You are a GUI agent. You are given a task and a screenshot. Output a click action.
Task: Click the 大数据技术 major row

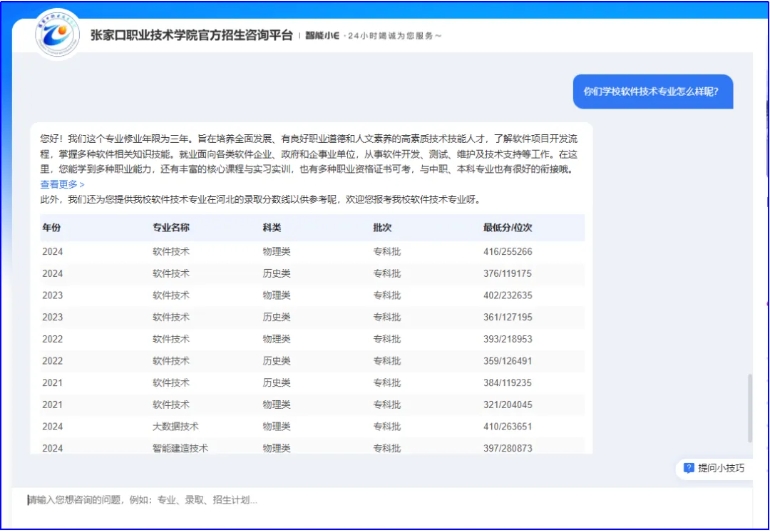click(x=176, y=426)
